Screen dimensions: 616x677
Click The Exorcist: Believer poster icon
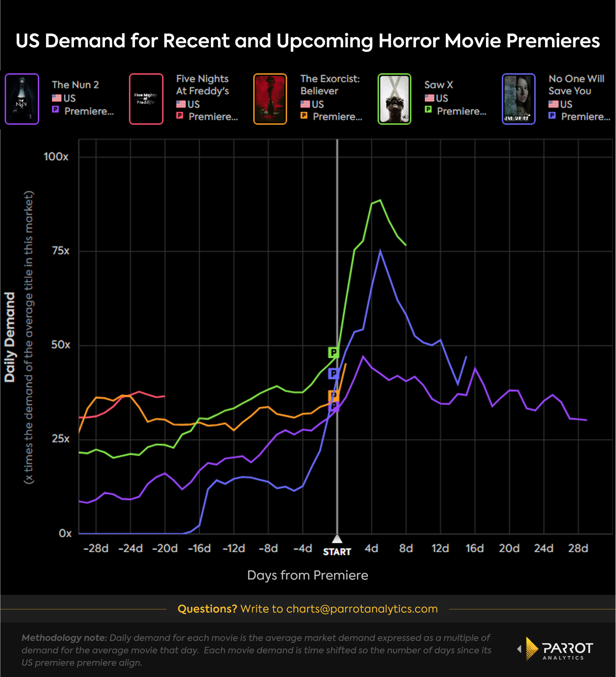(270, 99)
